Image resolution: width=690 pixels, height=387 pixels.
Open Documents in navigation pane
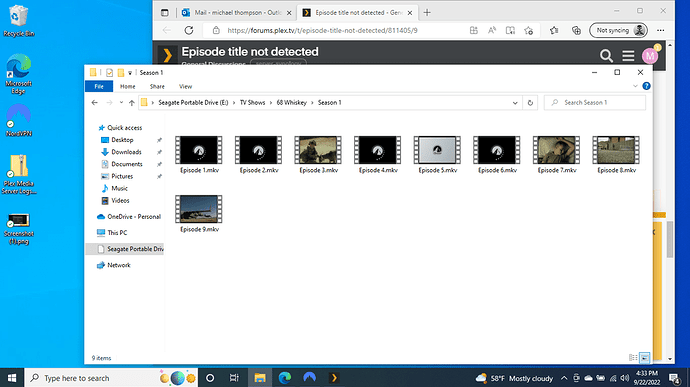pos(127,164)
